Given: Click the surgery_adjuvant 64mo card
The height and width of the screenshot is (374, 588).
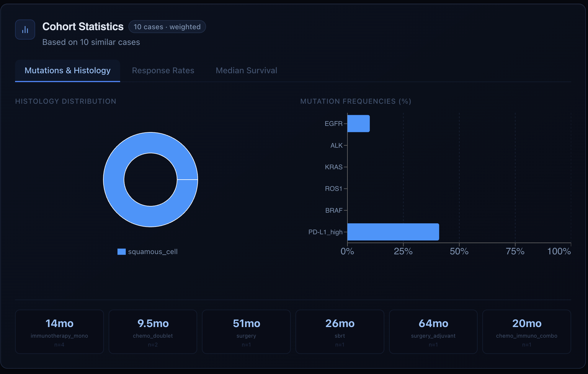Looking at the screenshot, I should 433,331.
